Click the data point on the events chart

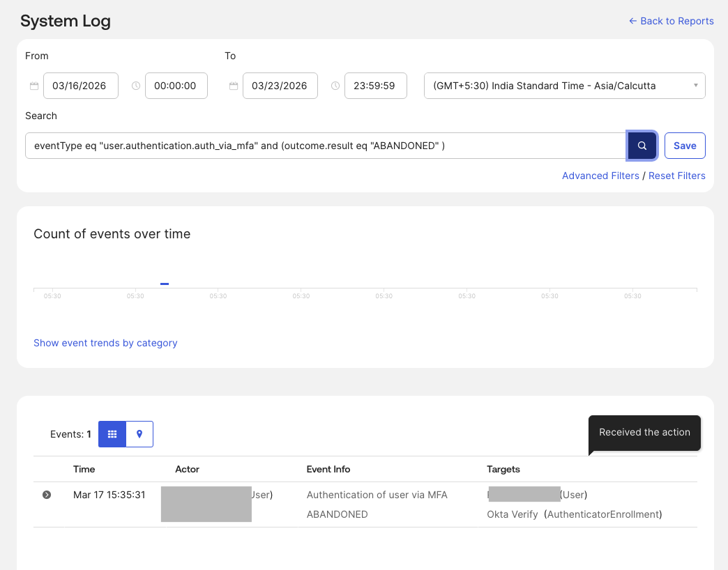(x=165, y=284)
